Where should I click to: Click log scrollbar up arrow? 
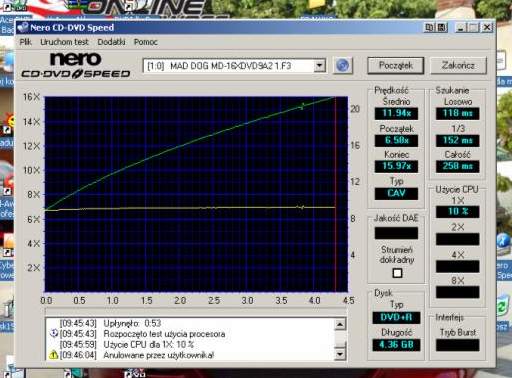340,324
